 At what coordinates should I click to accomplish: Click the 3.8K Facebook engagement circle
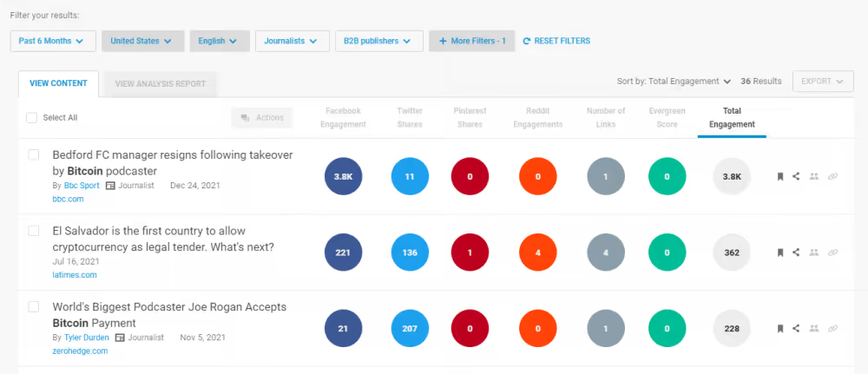343,176
